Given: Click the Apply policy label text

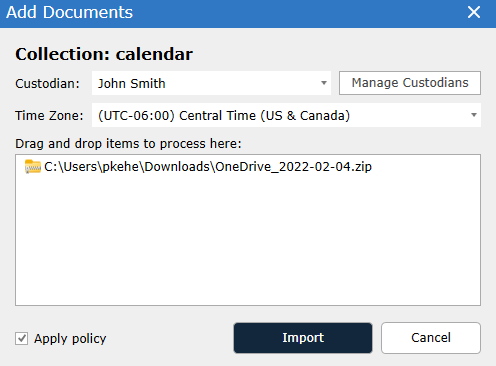Looking at the screenshot, I should (70, 339).
